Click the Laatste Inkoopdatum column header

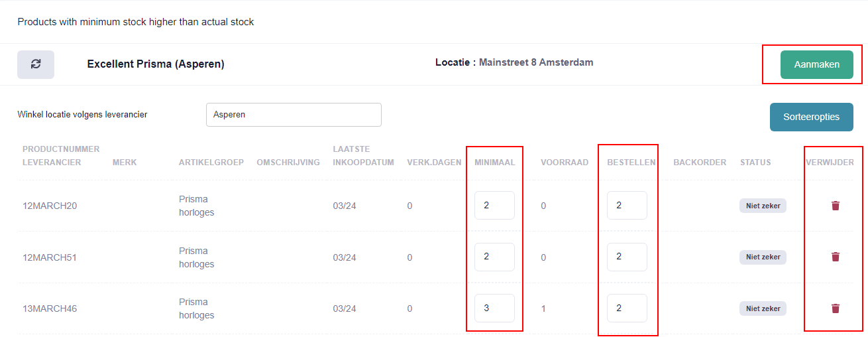click(364, 155)
